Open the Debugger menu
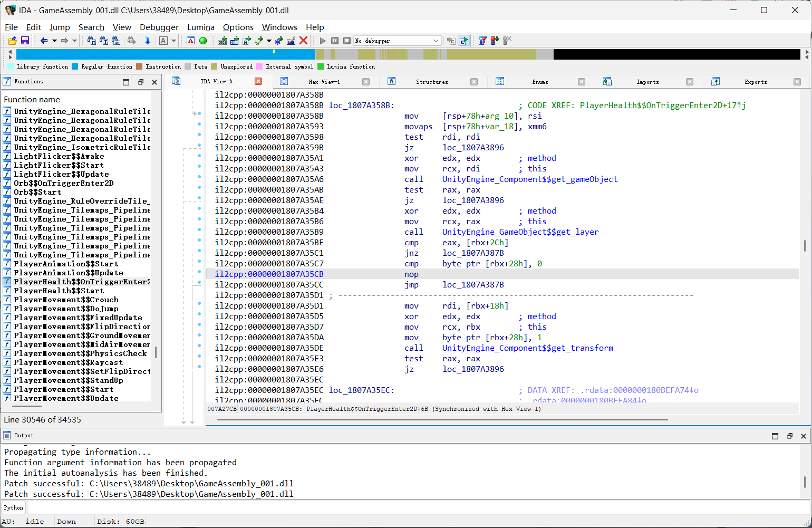The width and height of the screenshot is (812, 528). (159, 27)
